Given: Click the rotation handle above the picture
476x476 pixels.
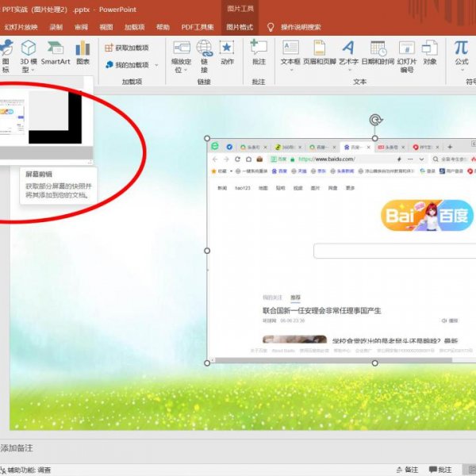Looking at the screenshot, I should click(x=376, y=120).
